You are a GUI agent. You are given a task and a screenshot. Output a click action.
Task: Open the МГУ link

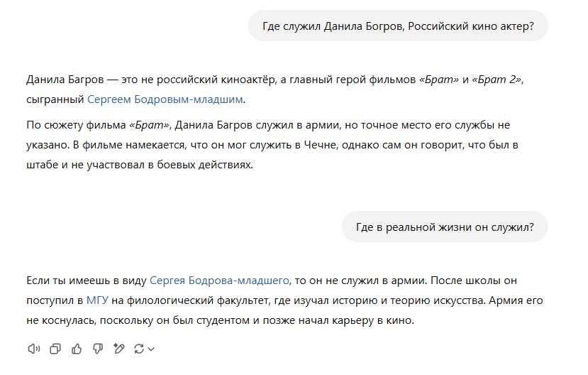point(97,300)
